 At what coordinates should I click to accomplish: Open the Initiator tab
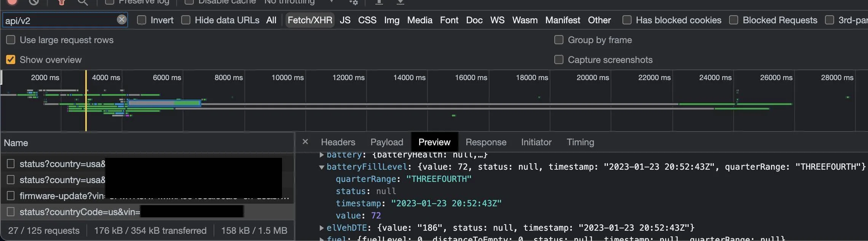(536, 142)
